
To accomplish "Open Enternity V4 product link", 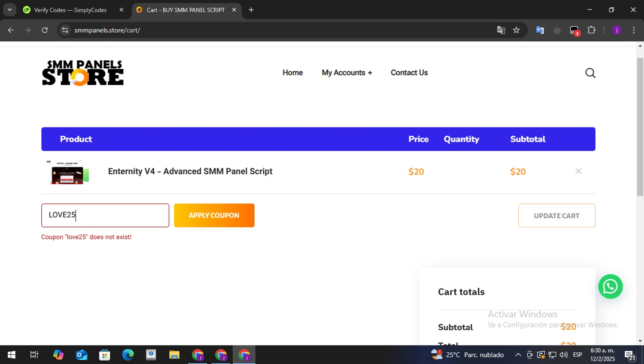I will click(x=190, y=171).
